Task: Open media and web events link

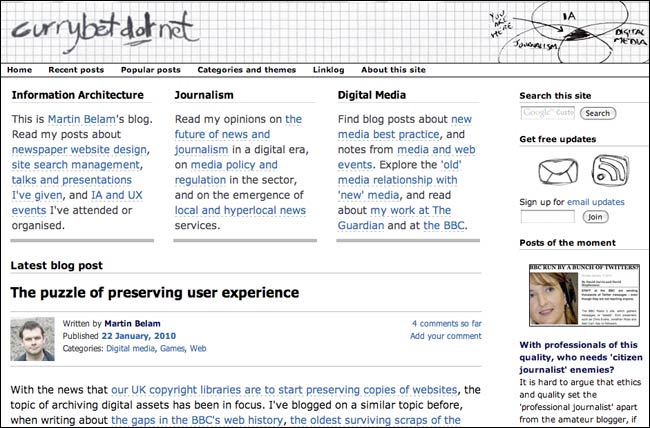Action: click(406, 157)
